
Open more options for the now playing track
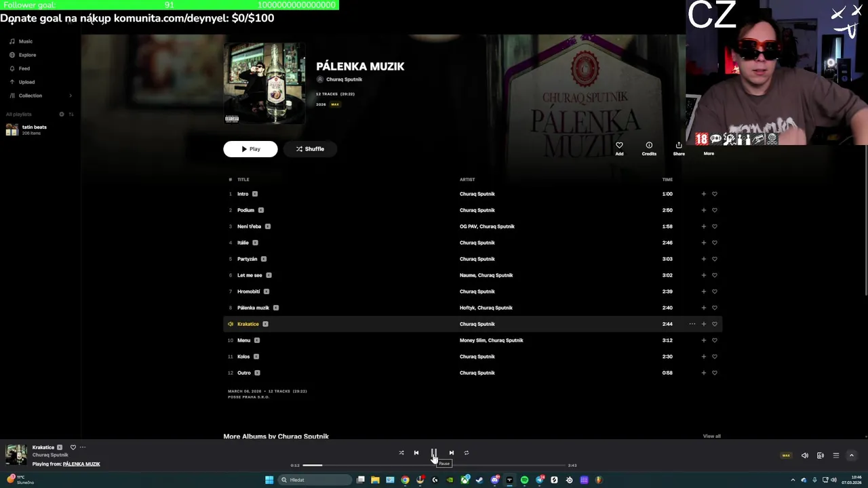[83, 447]
